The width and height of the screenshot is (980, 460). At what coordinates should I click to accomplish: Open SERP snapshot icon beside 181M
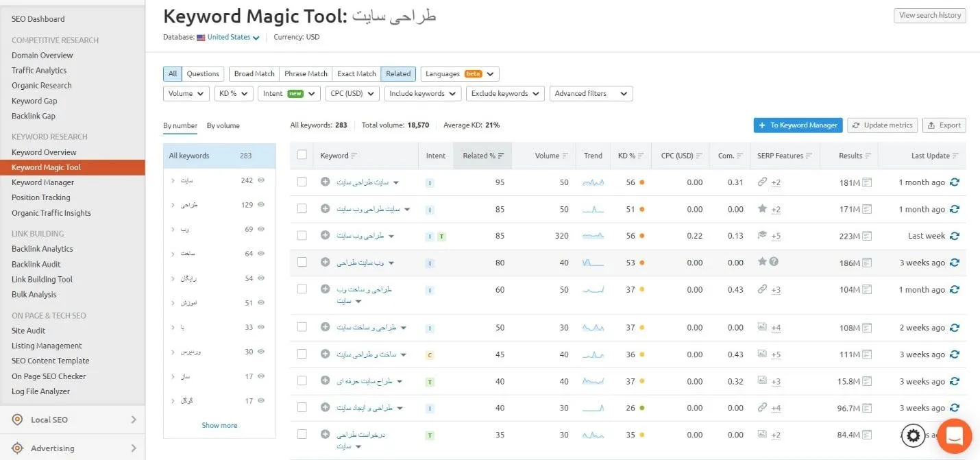point(867,182)
